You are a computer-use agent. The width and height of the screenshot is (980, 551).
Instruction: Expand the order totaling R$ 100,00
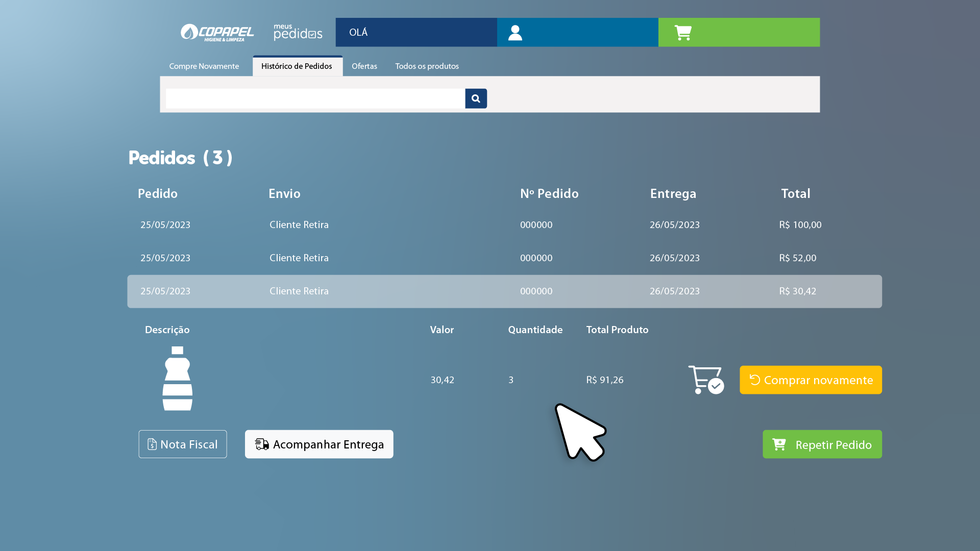click(504, 225)
